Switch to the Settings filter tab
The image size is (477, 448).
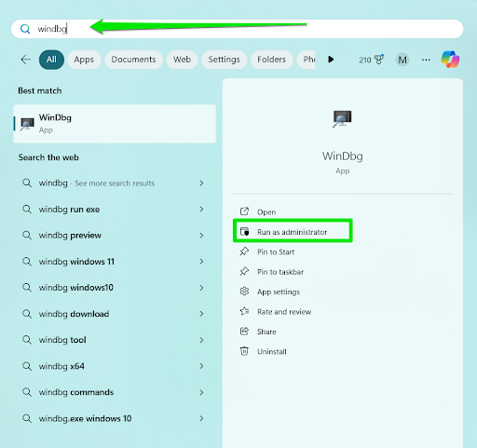225,60
